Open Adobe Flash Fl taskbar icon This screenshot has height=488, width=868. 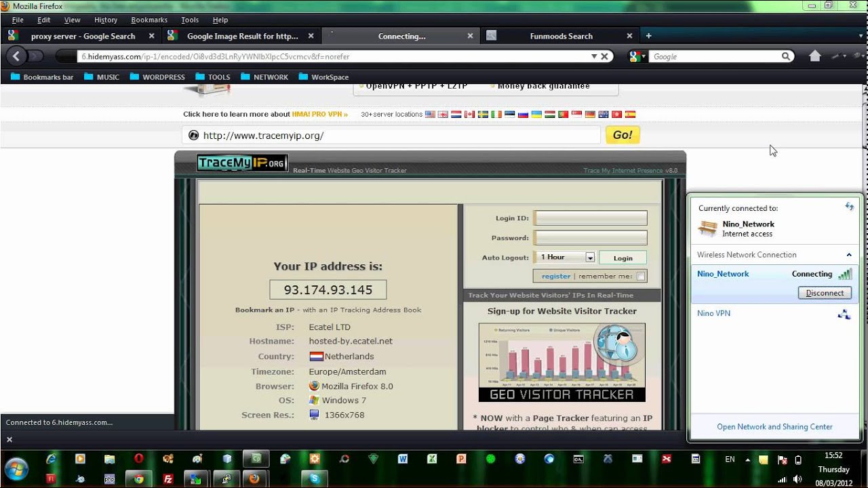50,479
